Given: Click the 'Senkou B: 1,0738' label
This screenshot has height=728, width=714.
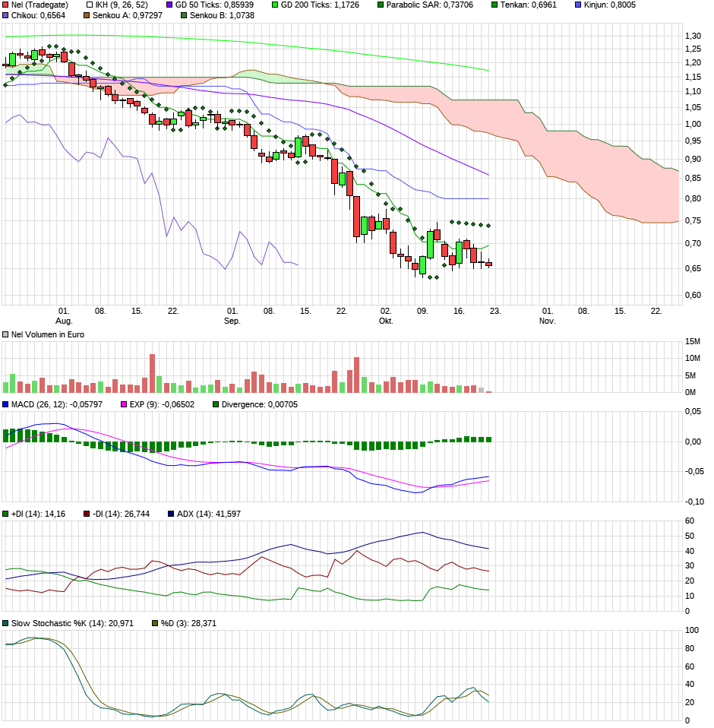Looking at the screenshot, I should click(223, 16).
